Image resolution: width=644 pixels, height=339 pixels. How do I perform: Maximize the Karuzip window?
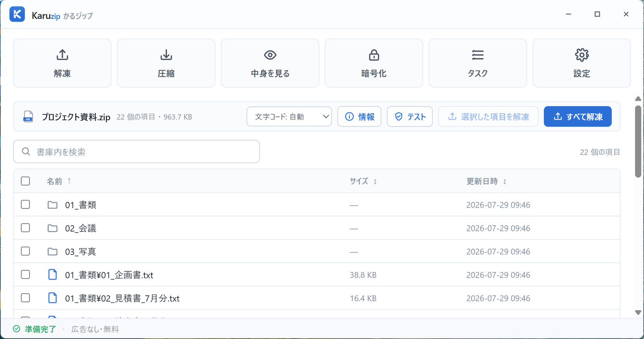point(597,14)
